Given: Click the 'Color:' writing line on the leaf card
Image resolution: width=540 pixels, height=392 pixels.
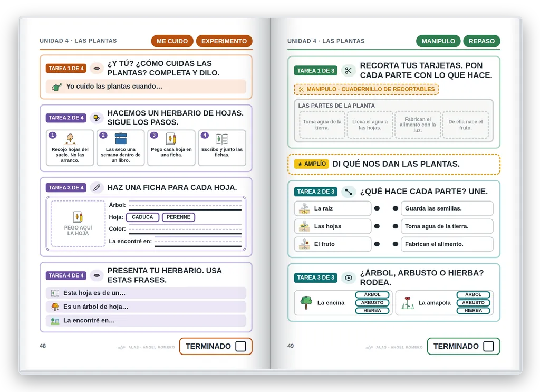Looking at the screenshot, I should pyautogui.click(x=185, y=229).
